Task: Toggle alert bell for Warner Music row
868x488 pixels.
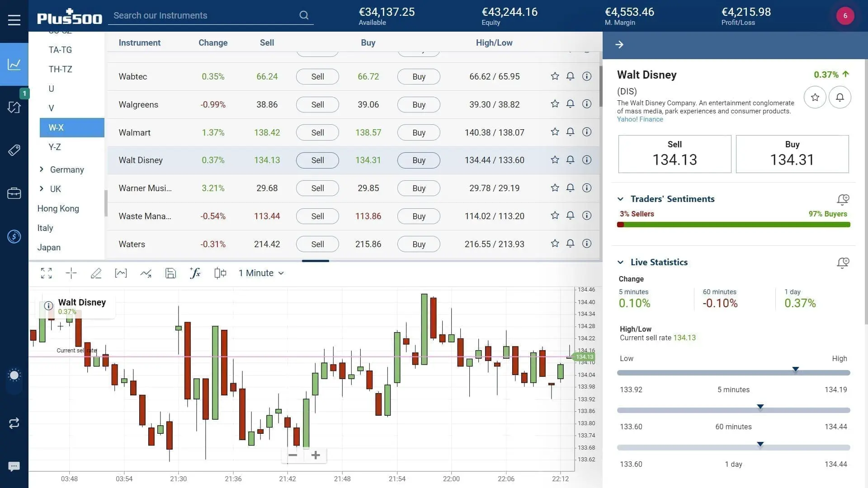Action: pos(570,188)
